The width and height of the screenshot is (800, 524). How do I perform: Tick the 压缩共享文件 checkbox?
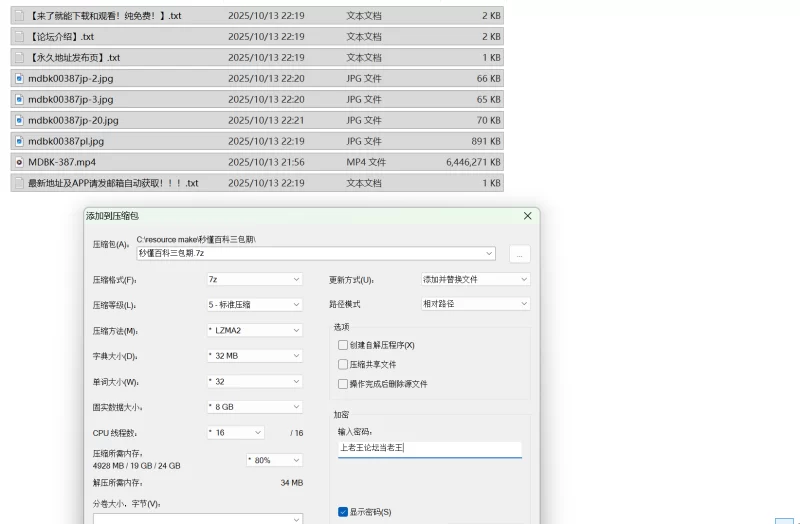tap(343, 365)
